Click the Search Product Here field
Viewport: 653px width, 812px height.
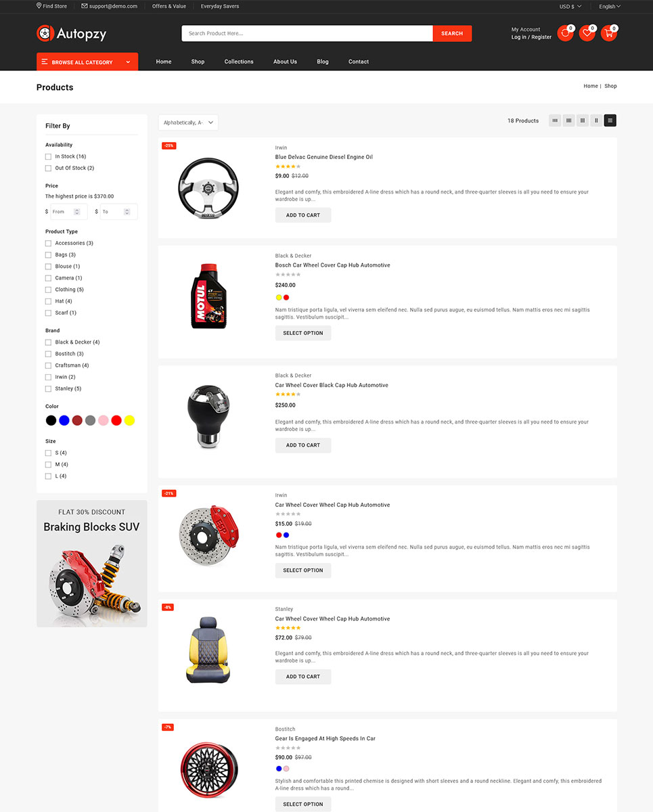307,33
